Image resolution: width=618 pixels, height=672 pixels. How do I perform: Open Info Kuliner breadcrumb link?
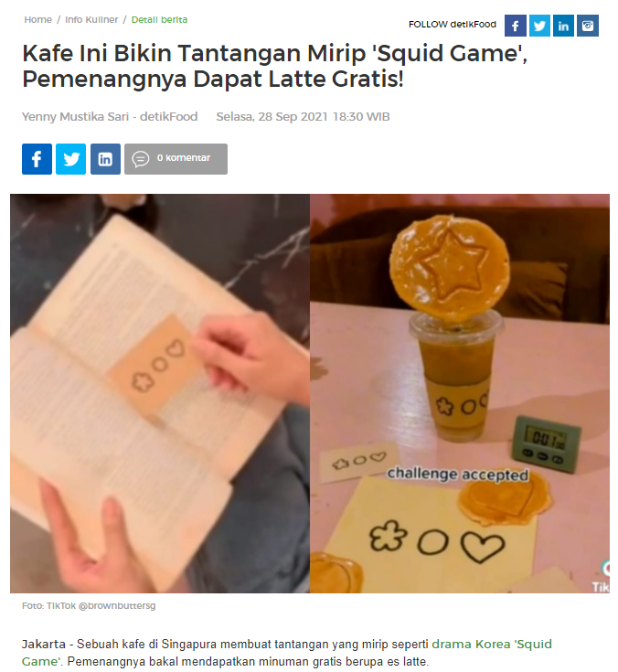point(91,20)
